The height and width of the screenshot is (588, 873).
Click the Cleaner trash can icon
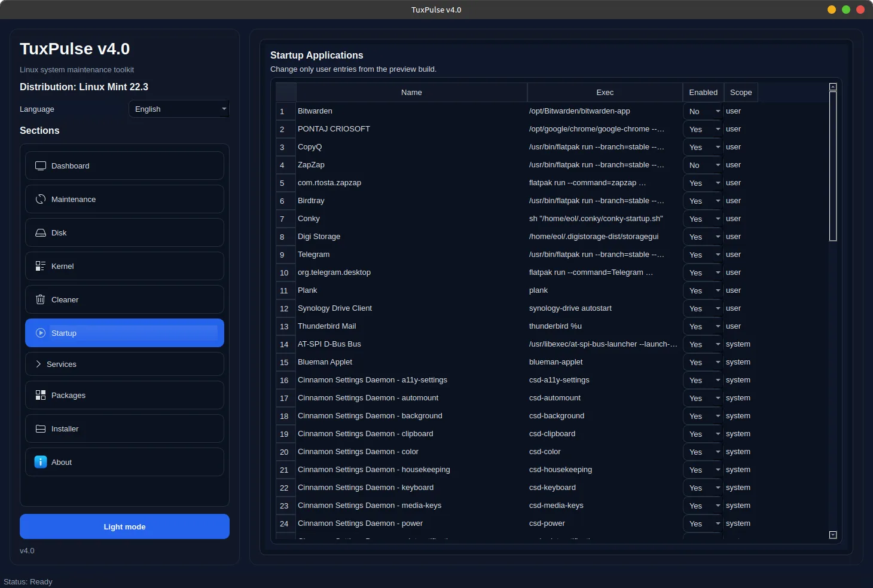[41, 299]
